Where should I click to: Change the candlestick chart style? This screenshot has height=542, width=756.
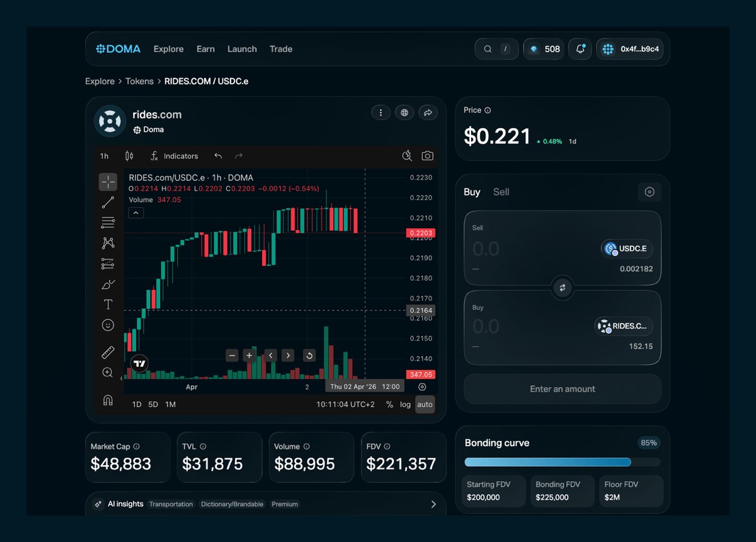click(x=129, y=156)
